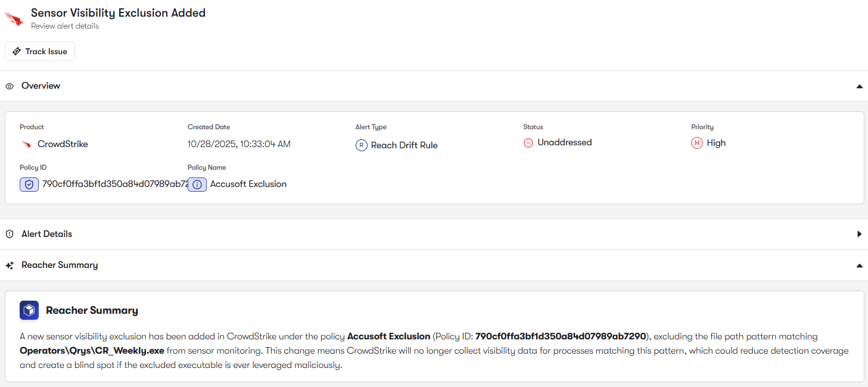
Task: Click the Review alert details subtitle
Action: [x=65, y=26]
